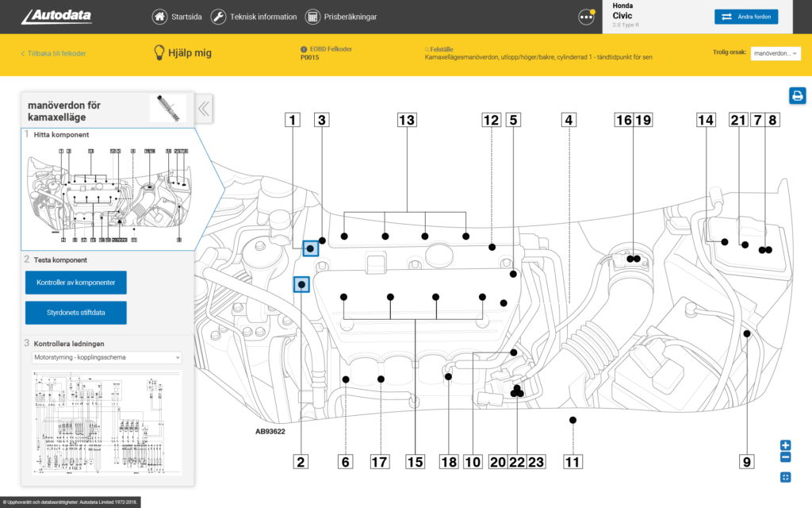The width and height of the screenshot is (812, 508).
Task: Open the wiring diagram thumbnail
Action: point(106,422)
